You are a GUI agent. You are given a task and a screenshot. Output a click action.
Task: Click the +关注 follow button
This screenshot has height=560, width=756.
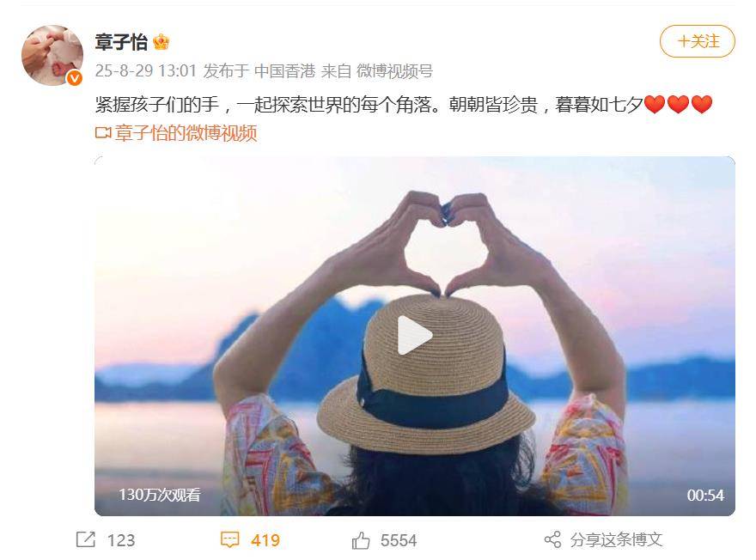(697, 41)
